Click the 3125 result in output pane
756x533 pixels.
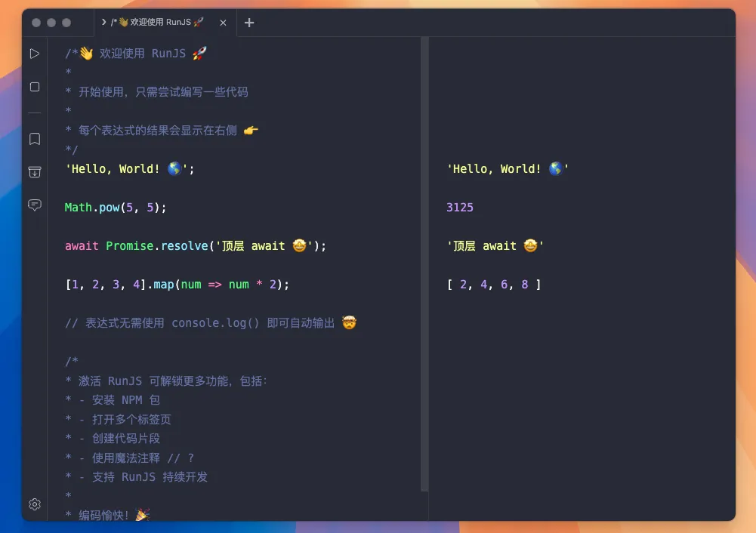point(460,208)
